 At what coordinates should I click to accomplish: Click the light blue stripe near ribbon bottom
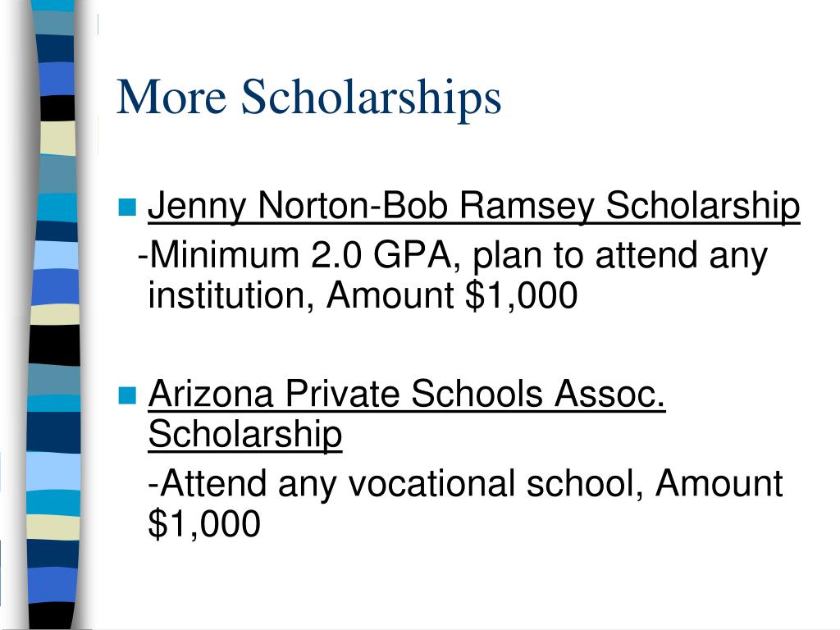(53, 472)
